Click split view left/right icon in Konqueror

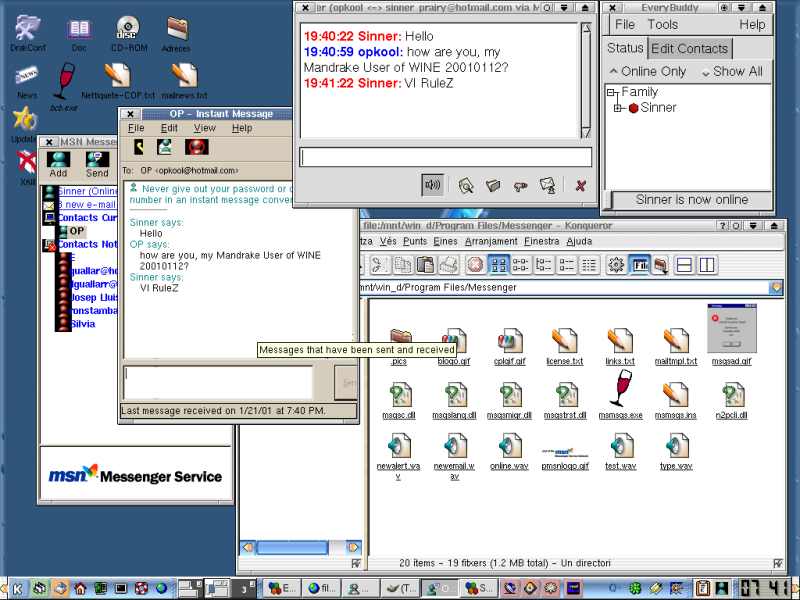707,265
